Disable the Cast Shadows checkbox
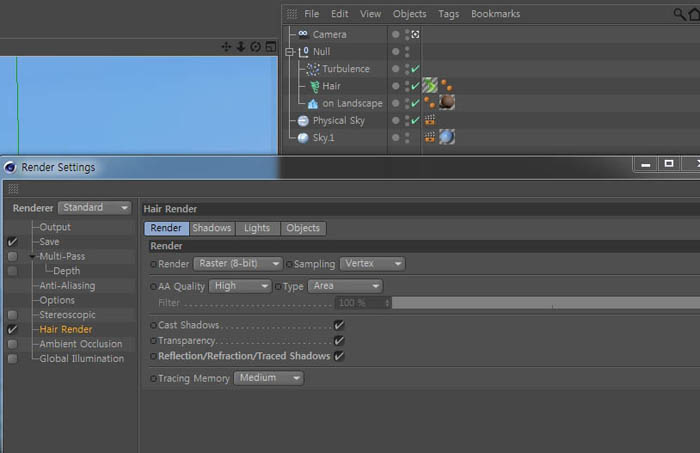The width and height of the screenshot is (700, 453). click(339, 325)
